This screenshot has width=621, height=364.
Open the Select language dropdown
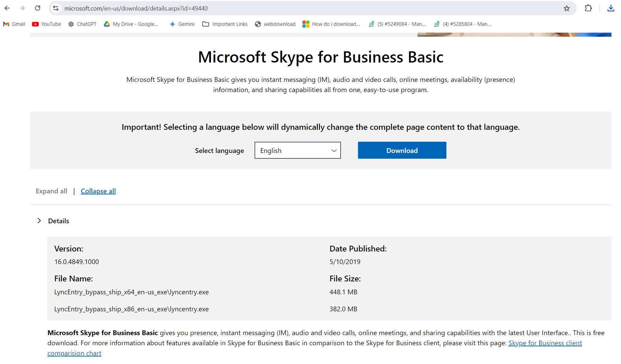click(297, 150)
